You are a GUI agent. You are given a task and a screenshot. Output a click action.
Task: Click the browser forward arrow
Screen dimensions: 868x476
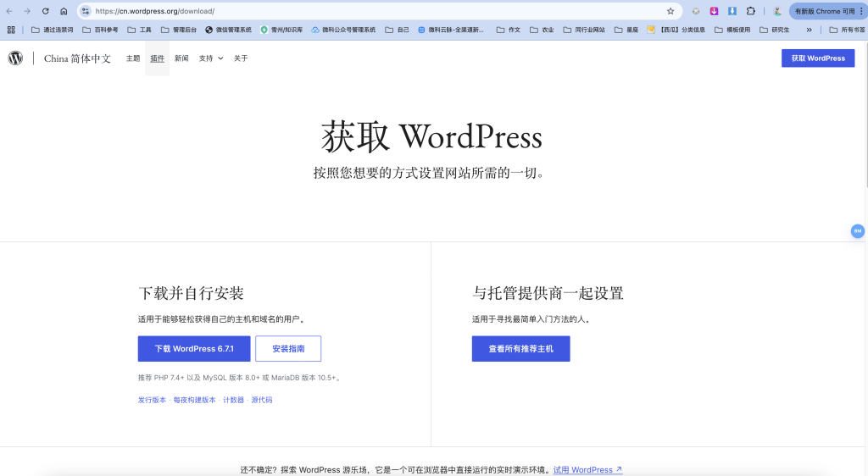tap(27, 11)
